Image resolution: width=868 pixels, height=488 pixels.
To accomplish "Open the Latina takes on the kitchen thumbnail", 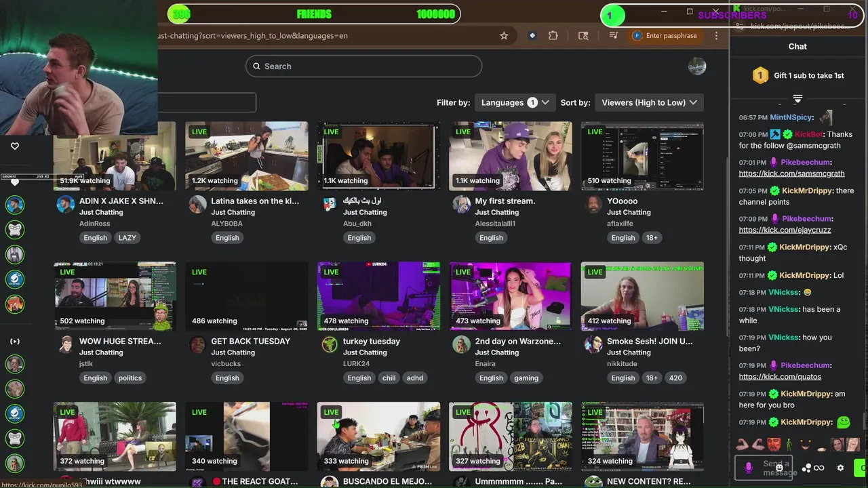I will pyautogui.click(x=247, y=156).
